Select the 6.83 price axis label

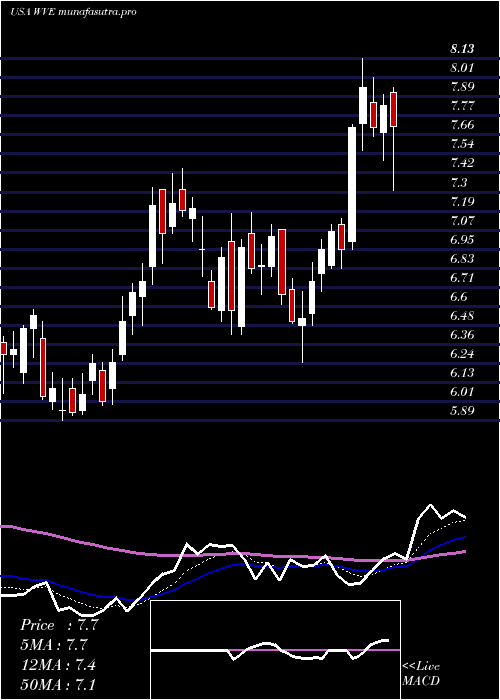(462, 259)
